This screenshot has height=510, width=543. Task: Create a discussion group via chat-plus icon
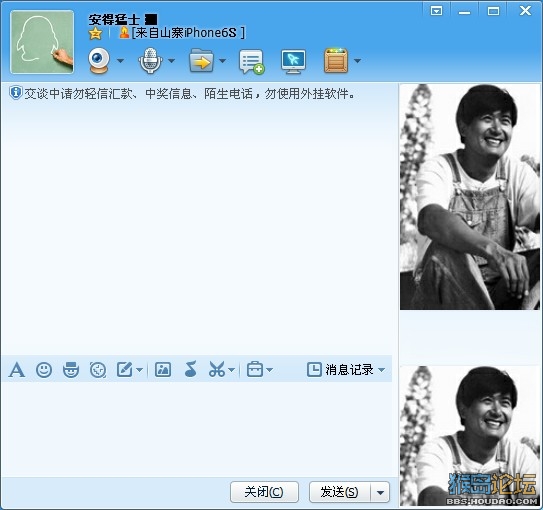[252, 62]
